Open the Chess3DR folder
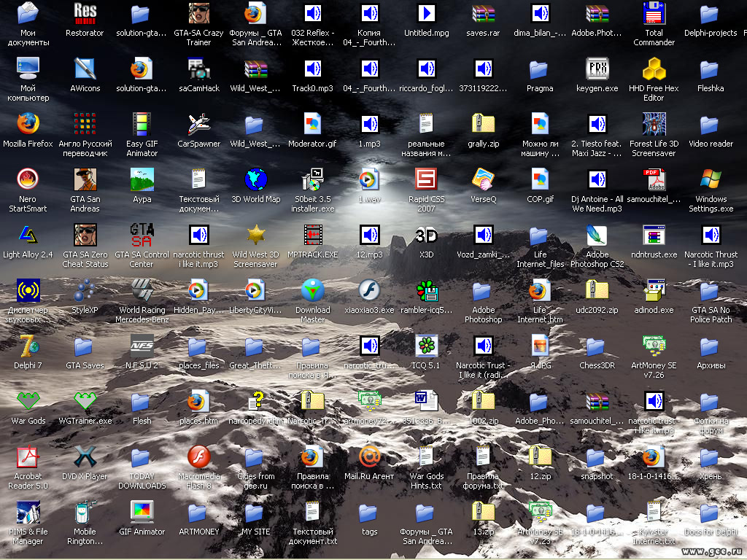This screenshot has height=560, width=747. (597, 346)
